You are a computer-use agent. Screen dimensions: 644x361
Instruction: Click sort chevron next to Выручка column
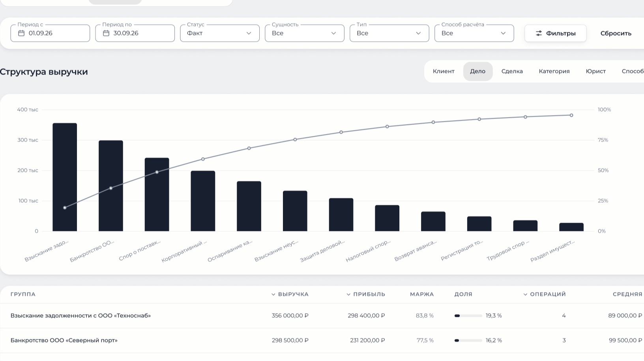273,294
